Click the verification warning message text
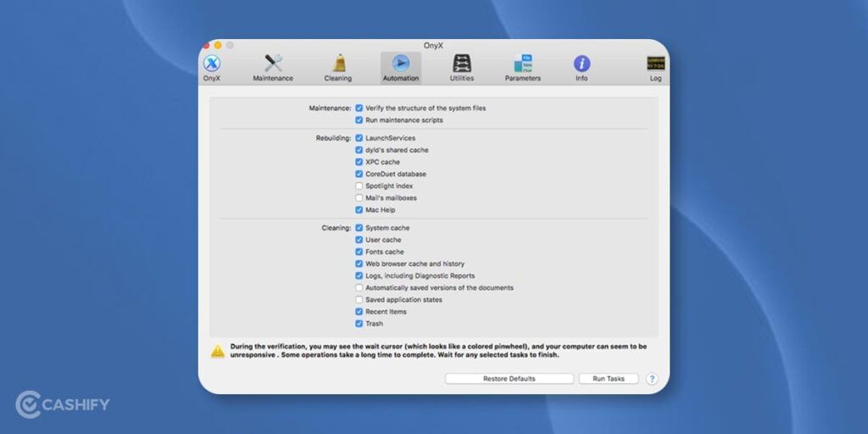 coord(438,351)
